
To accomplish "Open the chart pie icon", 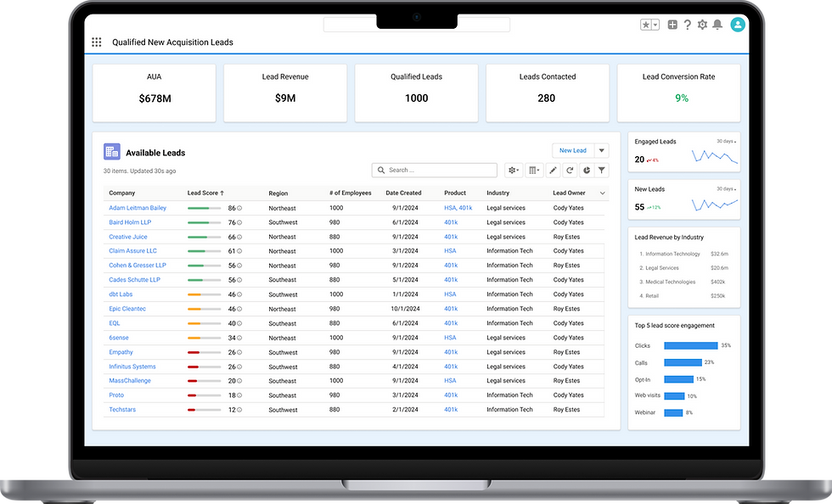I will tap(587, 171).
